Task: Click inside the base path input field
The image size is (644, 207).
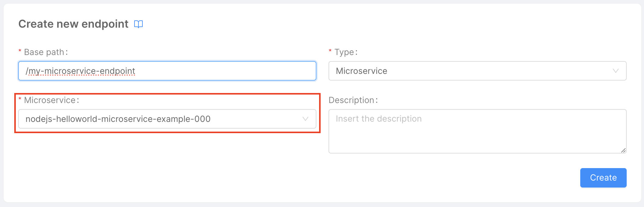Action: click(167, 71)
